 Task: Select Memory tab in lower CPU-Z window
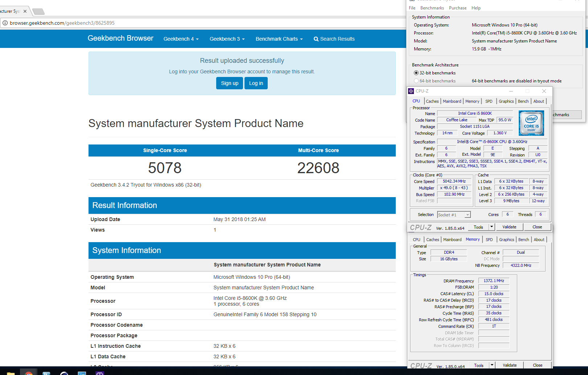[x=473, y=240]
